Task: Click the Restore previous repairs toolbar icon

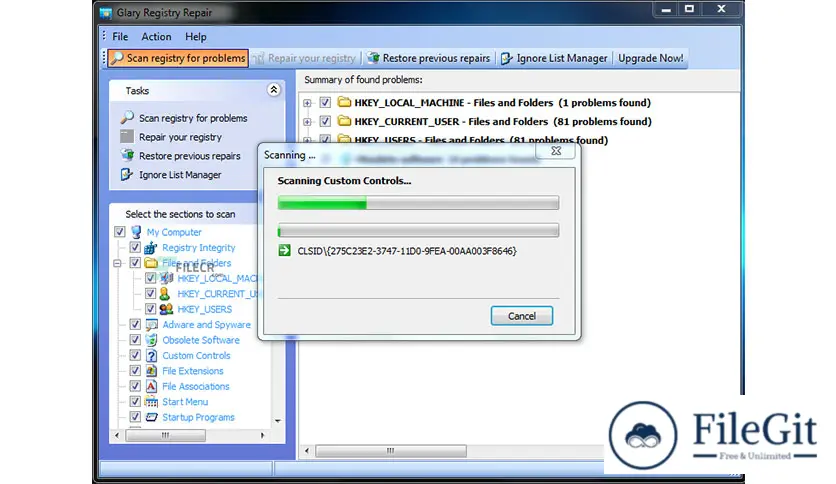Action: (373, 58)
